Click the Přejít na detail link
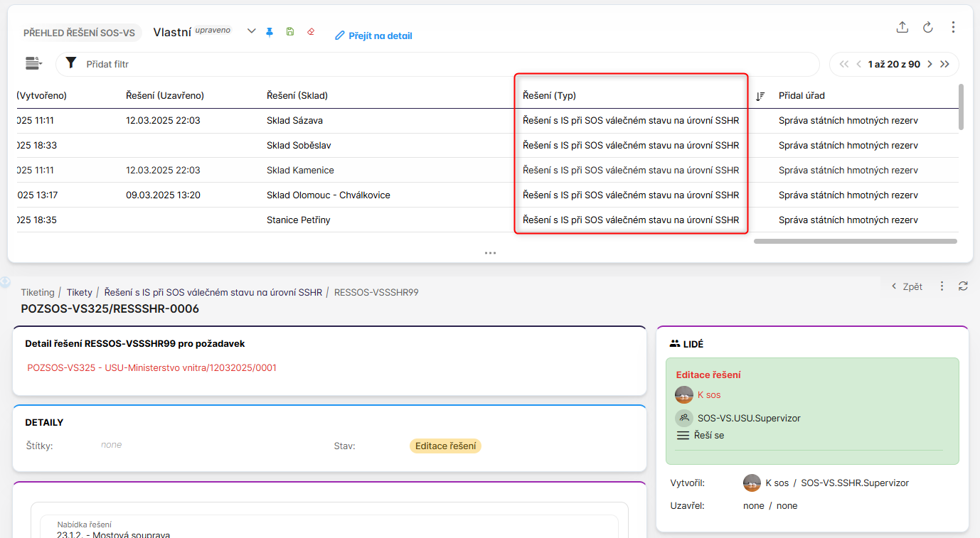The width and height of the screenshot is (980, 538). [373, 36]
